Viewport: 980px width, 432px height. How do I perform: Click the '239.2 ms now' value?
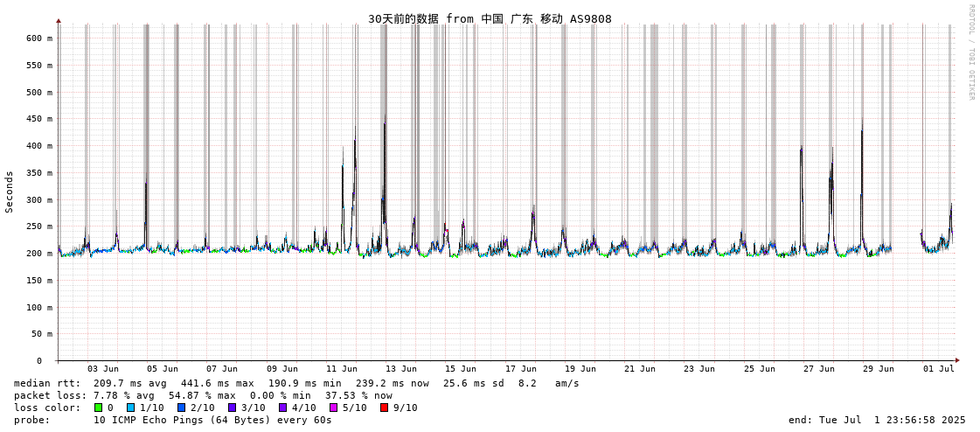click(393, 383)
